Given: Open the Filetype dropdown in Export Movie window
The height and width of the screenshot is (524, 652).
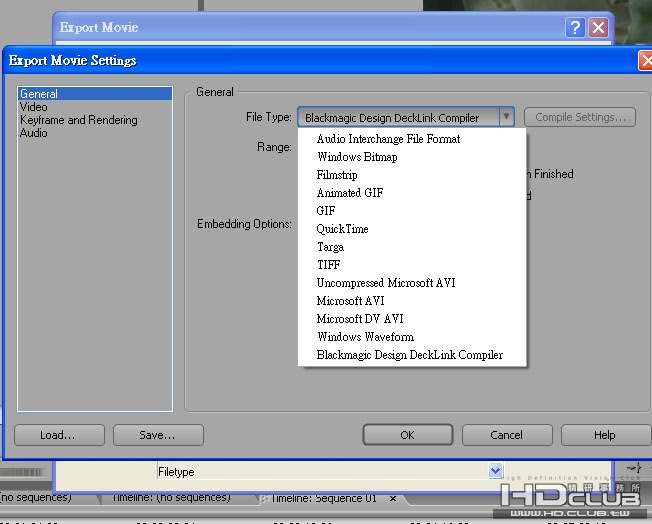Looking at the screenshot, I should pos(495,471).
